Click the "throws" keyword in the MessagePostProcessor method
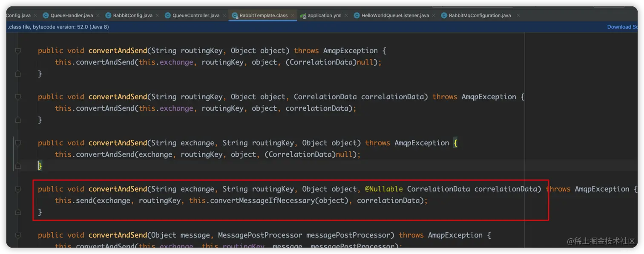 [x=411, y=235]
